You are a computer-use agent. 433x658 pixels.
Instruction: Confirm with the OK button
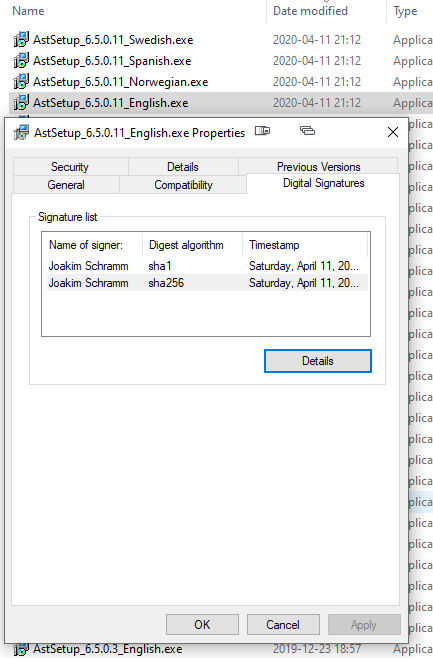coord(202,624)
